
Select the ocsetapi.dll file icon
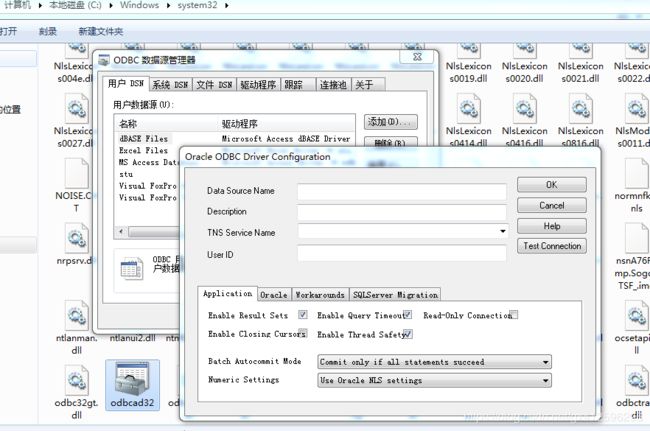coord(637,316)
